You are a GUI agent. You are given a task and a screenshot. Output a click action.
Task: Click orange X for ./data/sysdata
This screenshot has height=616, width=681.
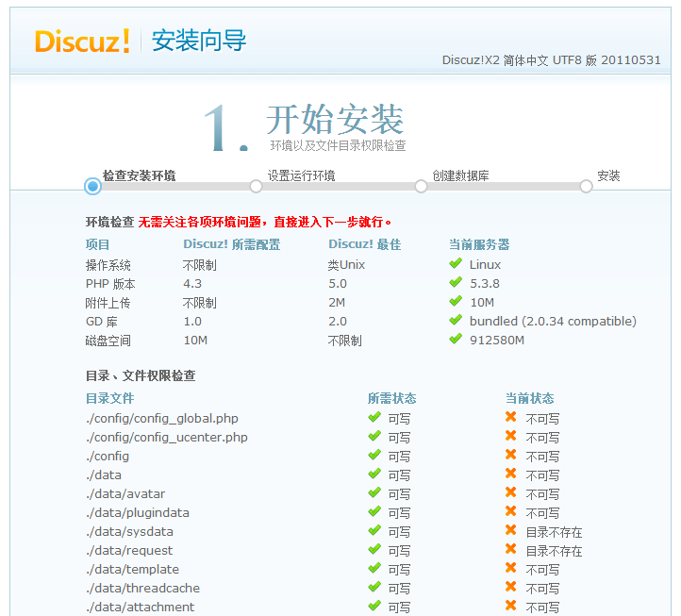511,530
